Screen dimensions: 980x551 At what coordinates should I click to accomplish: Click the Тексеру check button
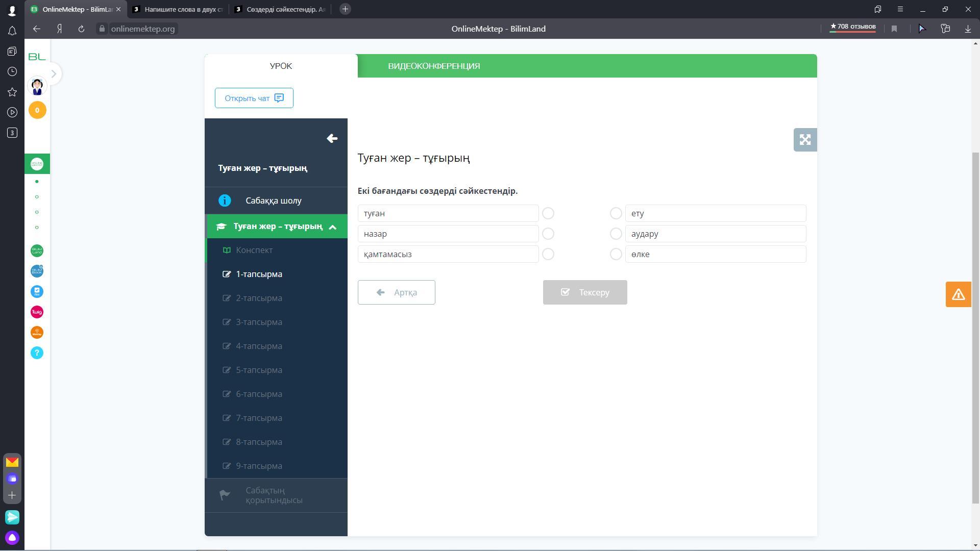coord(585,292)
